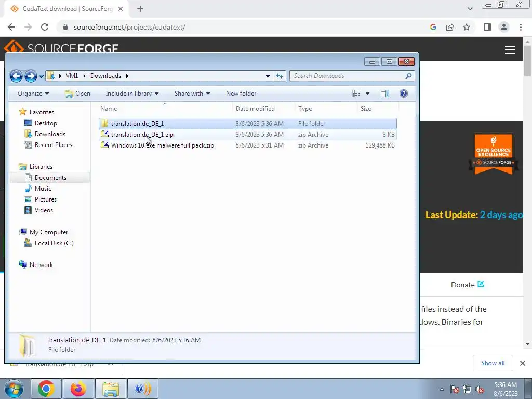The width and height of the screenshot is (532, 399).
Task: Sort files by Date modified column
Action: tap(264, 109)
